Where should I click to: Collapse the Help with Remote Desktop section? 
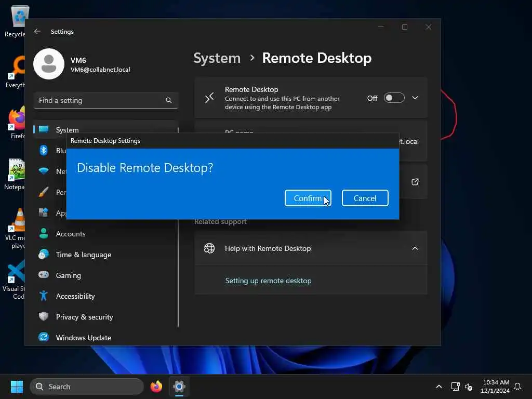point(415,248)
